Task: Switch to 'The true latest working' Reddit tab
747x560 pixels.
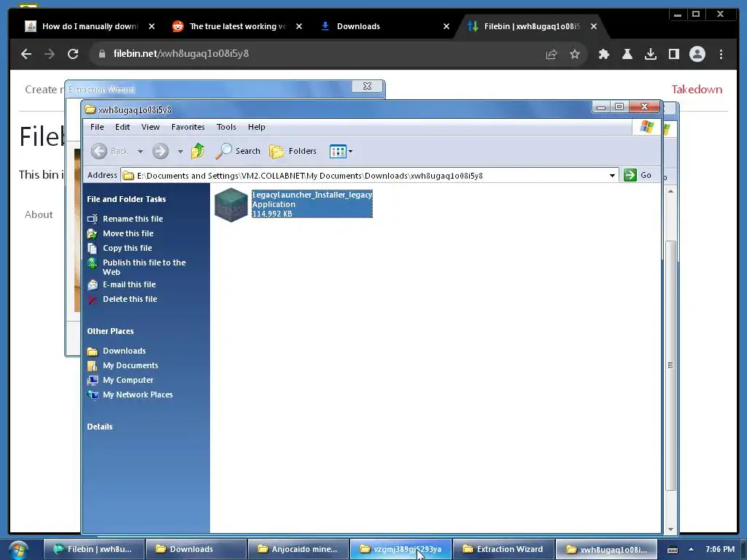Action: click(236, 26)
